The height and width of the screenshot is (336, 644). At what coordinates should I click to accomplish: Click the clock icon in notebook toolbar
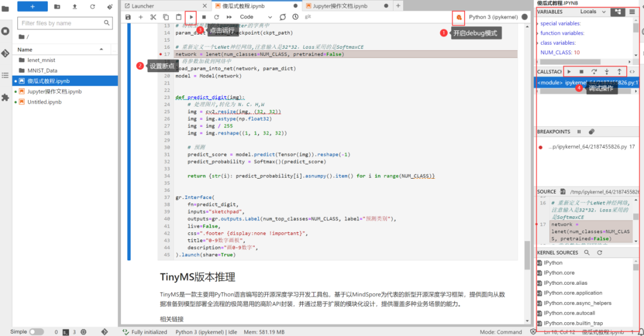(x=295, y=17)
